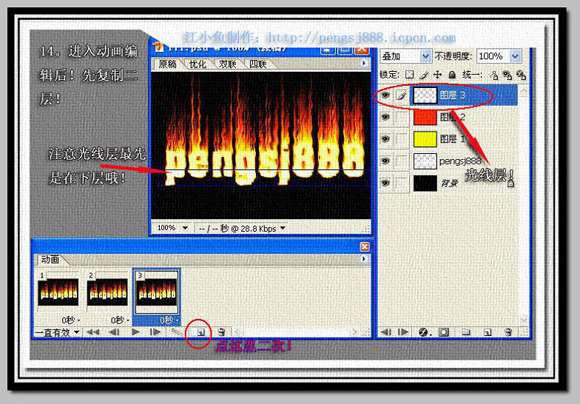Click the create new layer icon

pyautogui.click(x=488, y=332)
